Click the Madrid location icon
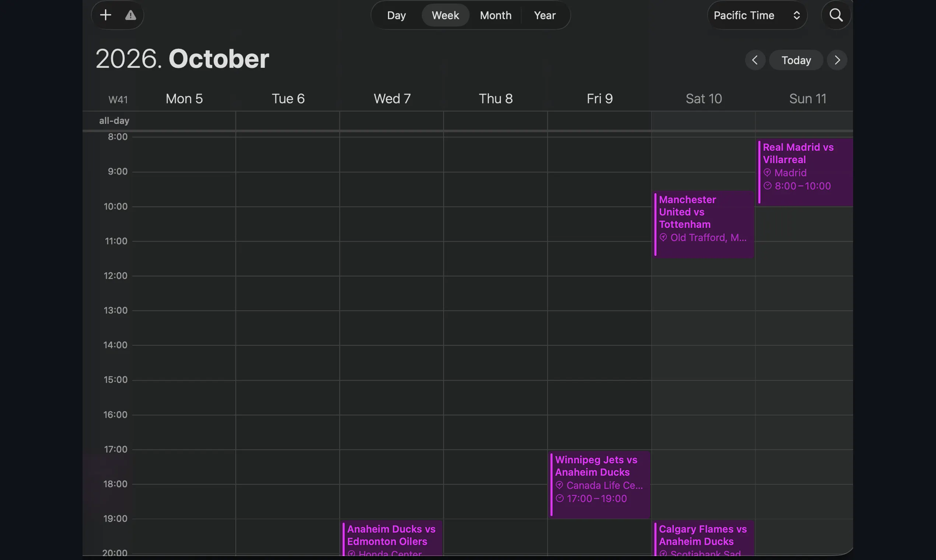 click(x=767, y=173)
